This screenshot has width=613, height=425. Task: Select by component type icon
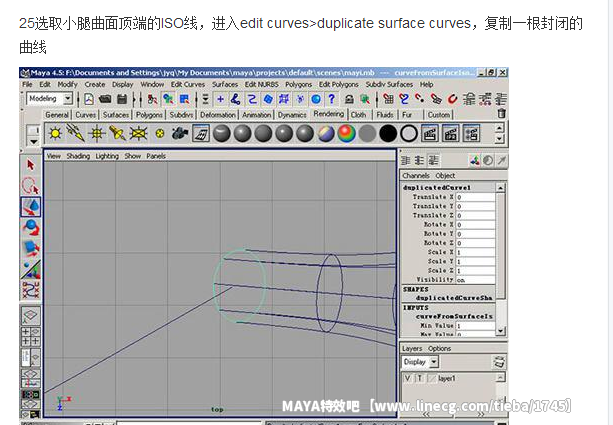click(185, 99)
